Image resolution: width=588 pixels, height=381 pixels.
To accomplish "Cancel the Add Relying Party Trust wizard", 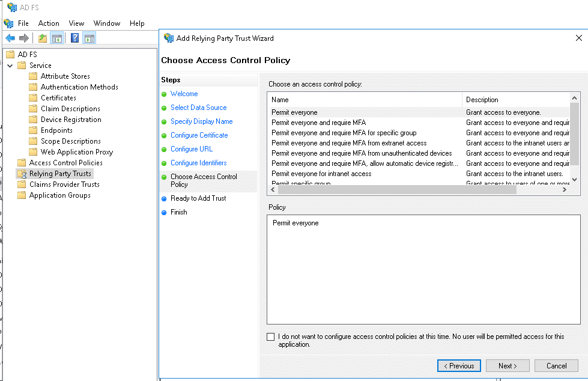I will tap(557, 366).
